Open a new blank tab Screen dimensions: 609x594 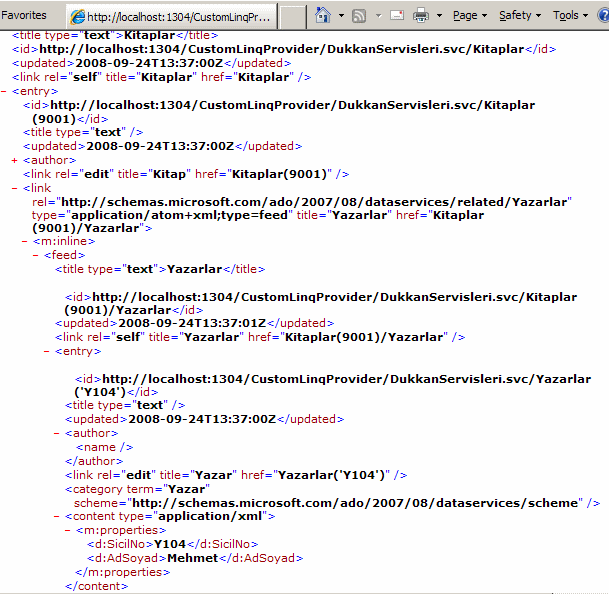click(292, 17)
